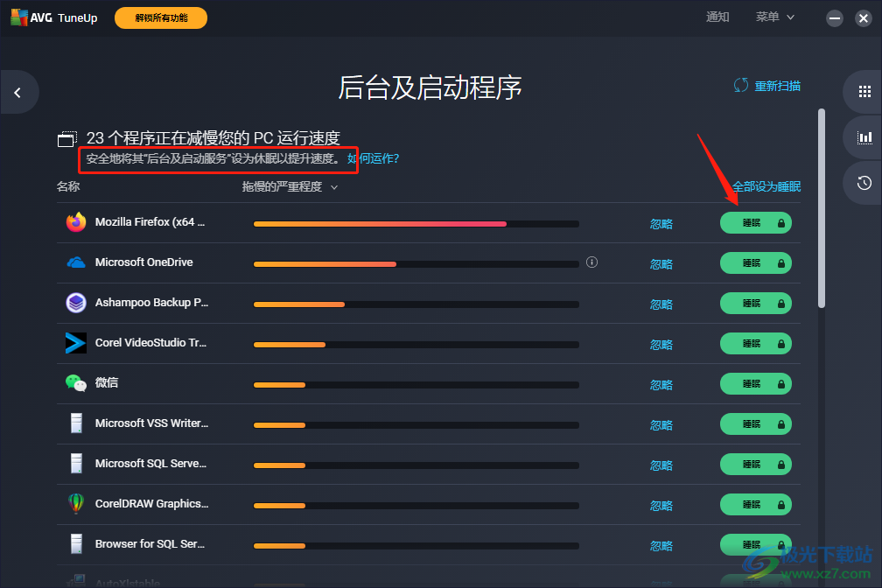Select the Microsoft VSS Writer... row name
The height and width of the screenshot is (588, 882).
(152, 423)
